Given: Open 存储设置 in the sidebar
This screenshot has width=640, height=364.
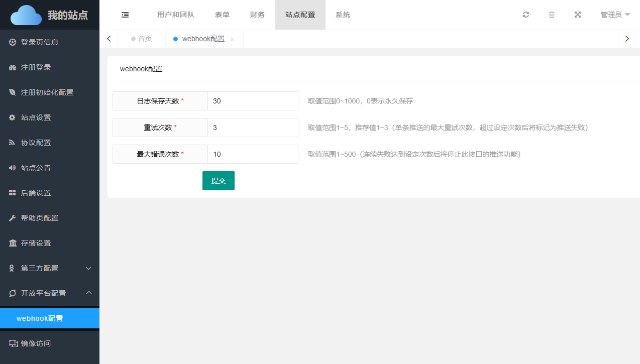Looking at the screenshot, I should [36, 243].
